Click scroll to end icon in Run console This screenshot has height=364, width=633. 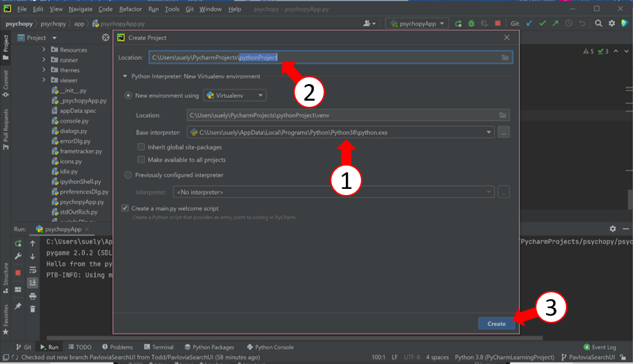32,283
